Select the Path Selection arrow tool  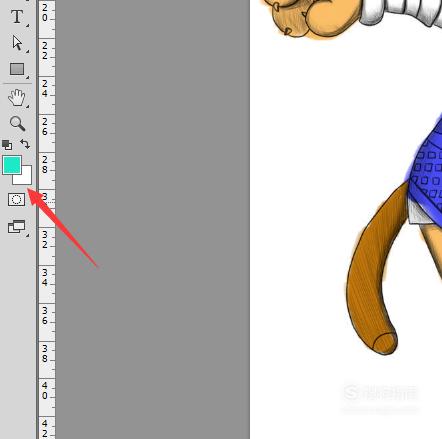pyautogui.click(x=17, y=43)
